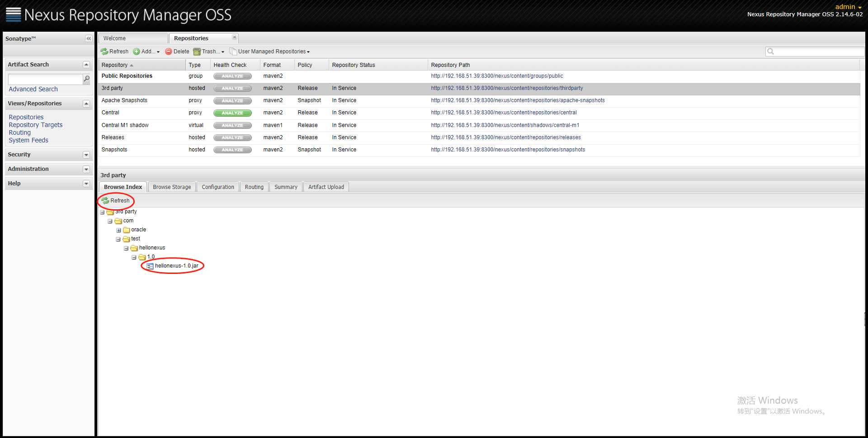
Task: Open the Repository Targets link
Action: point(36,125)
